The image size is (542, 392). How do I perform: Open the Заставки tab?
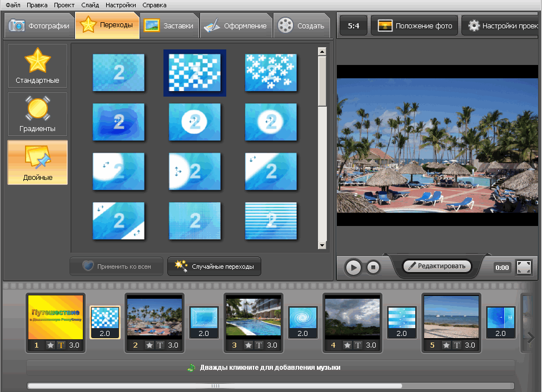(170, 26)
